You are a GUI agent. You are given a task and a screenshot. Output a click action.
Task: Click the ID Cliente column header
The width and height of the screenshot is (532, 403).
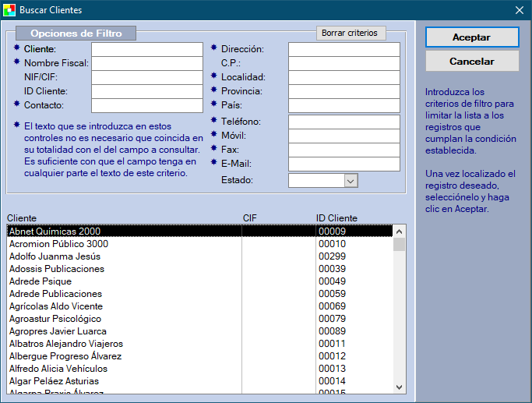(336, 218)
